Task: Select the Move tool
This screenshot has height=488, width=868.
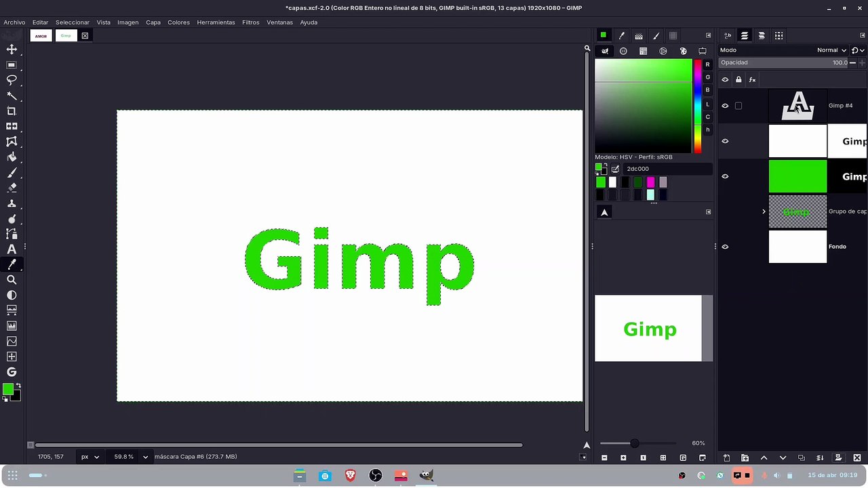Action: pyautogui.click(x=12, y=49)
